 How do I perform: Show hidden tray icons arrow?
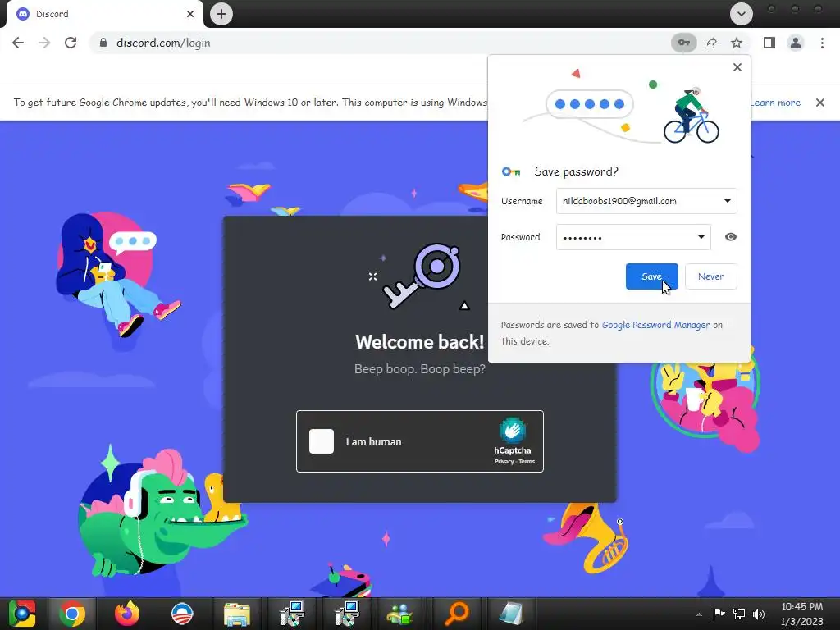click(699, 614)
